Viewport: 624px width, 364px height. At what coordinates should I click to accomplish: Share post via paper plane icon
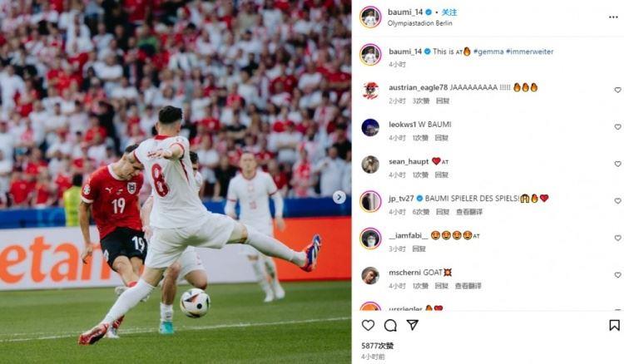413,325
